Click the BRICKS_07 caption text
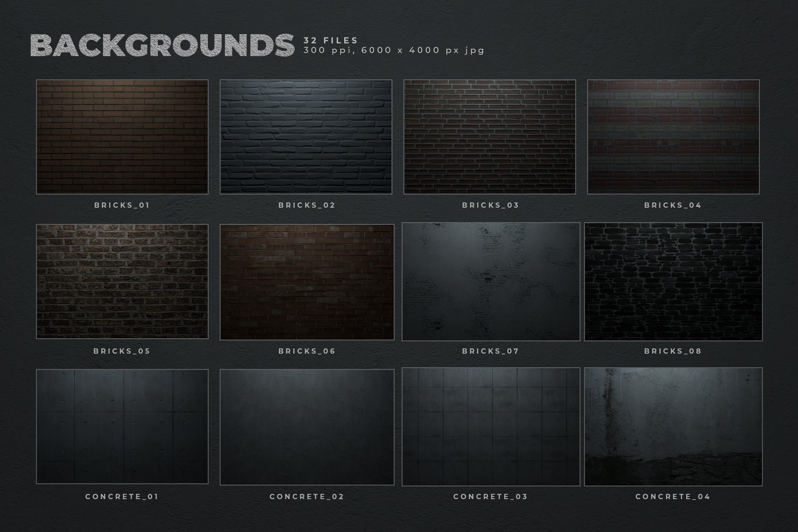This screenshot has width=798, height=532. point(490,351)
